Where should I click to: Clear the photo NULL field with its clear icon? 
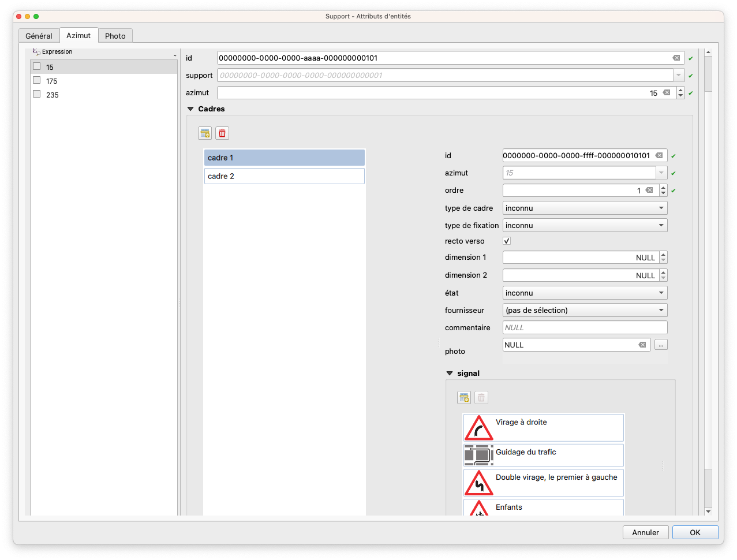pyautogui.click(x=642, y=345)
